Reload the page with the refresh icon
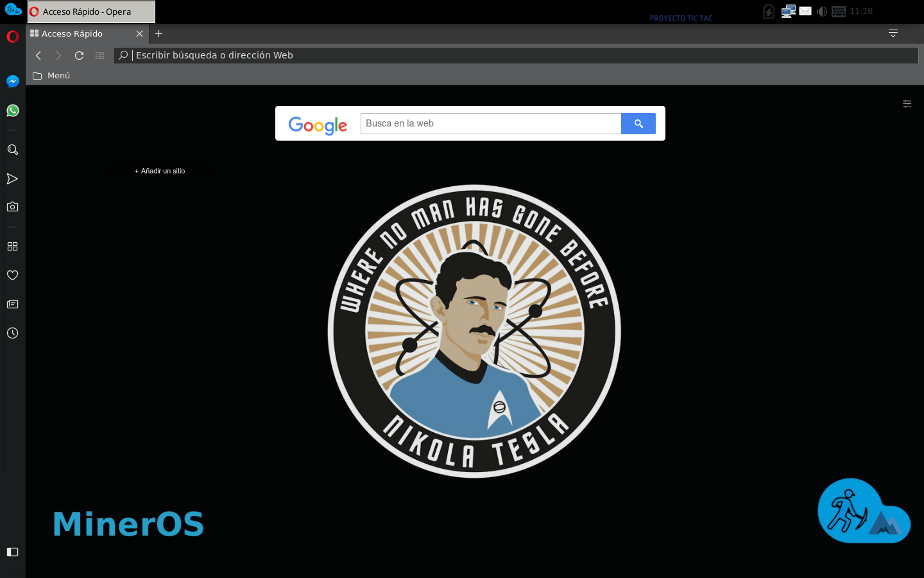This screenshot has height=578, width=924. [79, 56]
